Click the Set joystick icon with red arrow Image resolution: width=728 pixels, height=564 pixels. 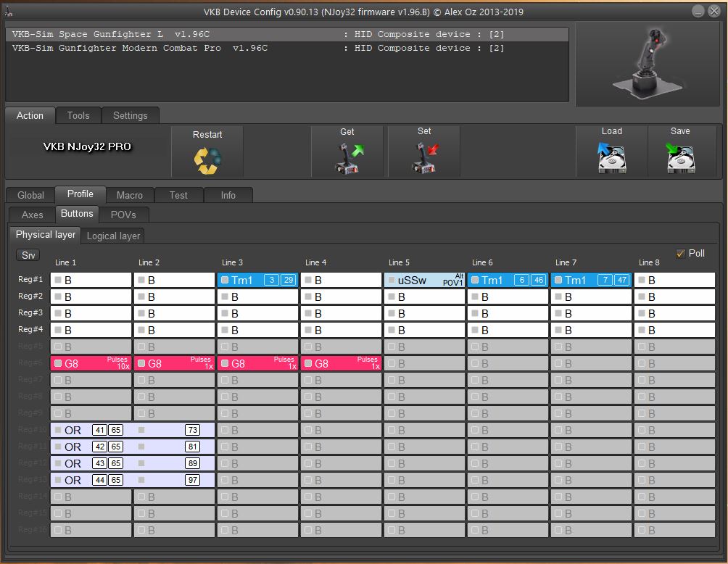point(424,158)
